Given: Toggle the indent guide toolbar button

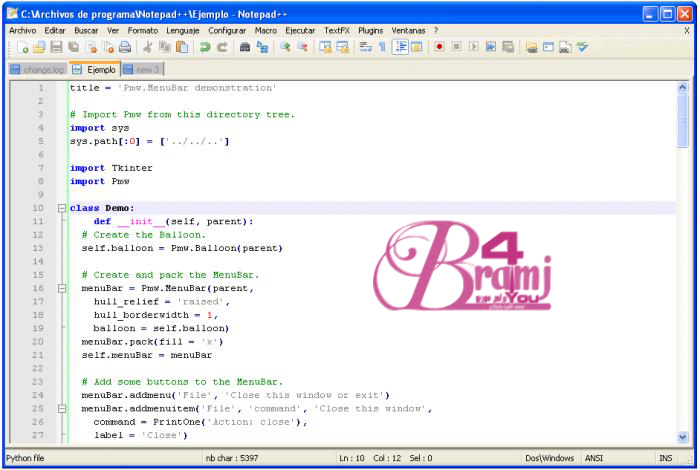Looking at the screenshot, I should pyautogui.click(x=400, y=47).
